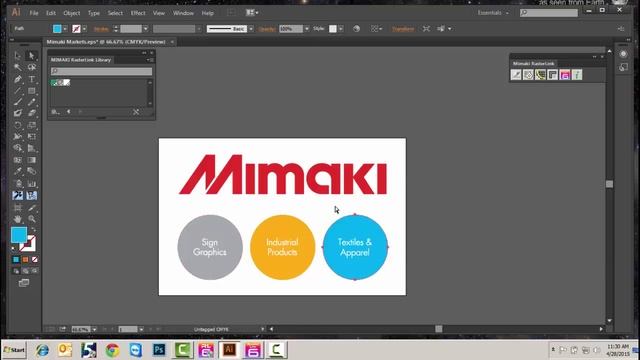Select the Selection tool (black arrow)
640x360 pixels.
[18, 56]
